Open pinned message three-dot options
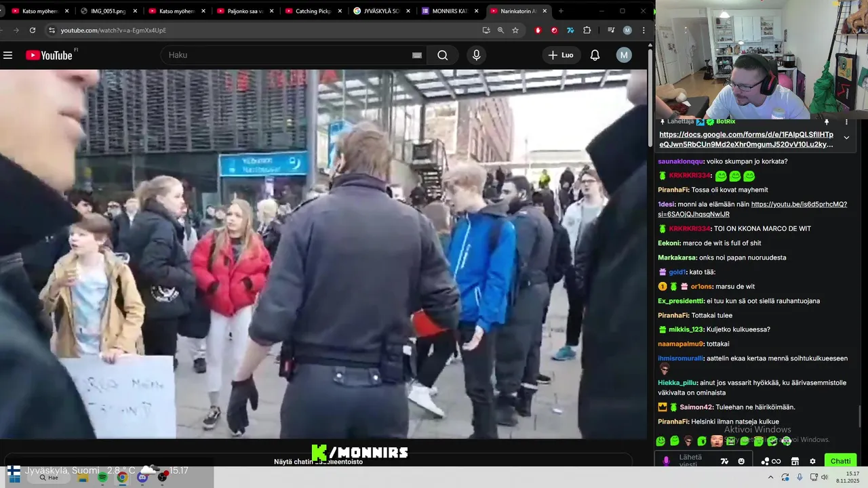This screenshot has height=488, width=868. pyautogui.click(x=846, y=122)
